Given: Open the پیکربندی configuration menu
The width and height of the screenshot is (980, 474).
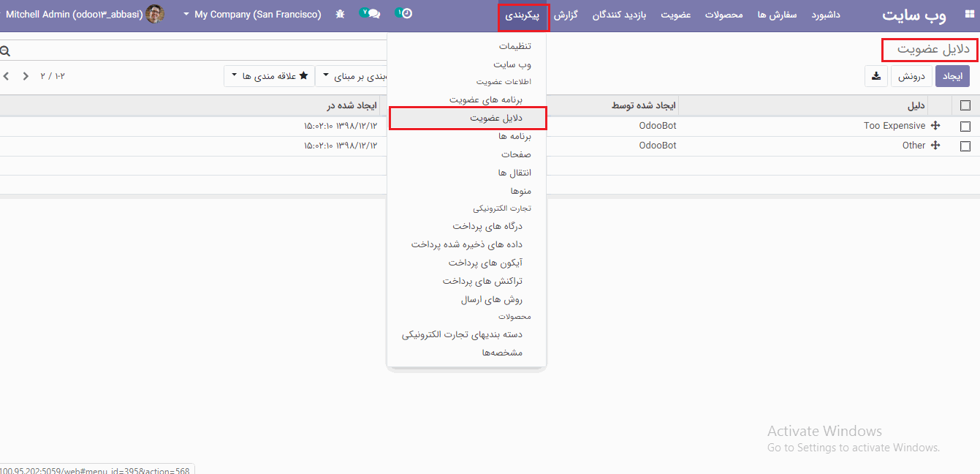Looking at the screenshot, I should 523,16.
